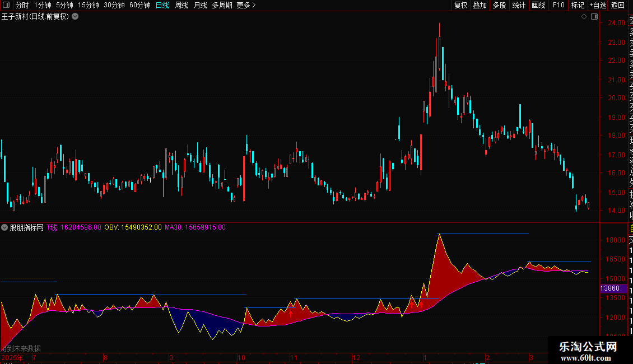Open the 统计 statistics tool
Image resolution: width=633 pixels, height=364 pixels.
[519, 5]
